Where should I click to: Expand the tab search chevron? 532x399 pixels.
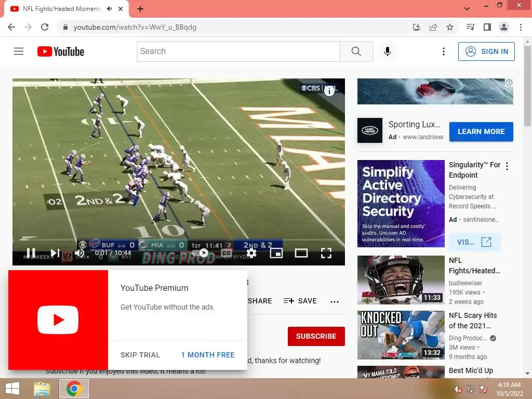[x=467, y=9]
